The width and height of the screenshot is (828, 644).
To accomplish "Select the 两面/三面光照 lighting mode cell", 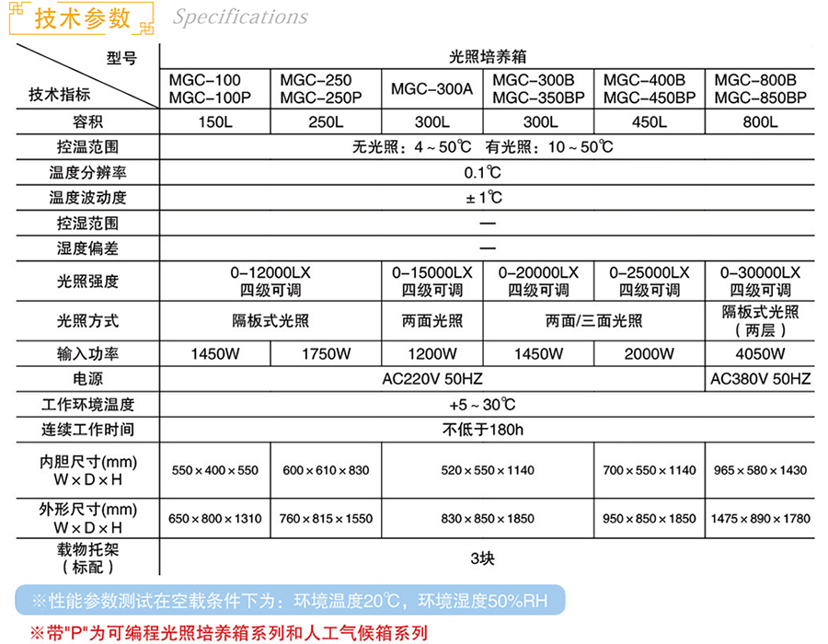I will 593,321.
